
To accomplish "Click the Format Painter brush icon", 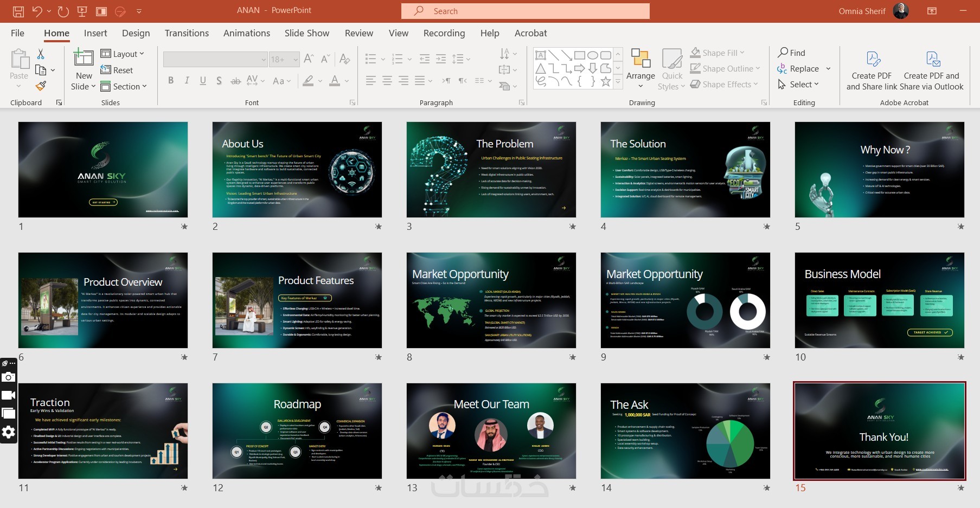I will pos(41,86).
